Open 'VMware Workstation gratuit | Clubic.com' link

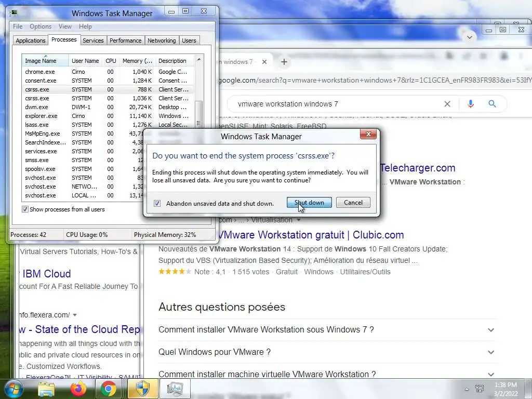pyautogui.click(x=311, y=235)
